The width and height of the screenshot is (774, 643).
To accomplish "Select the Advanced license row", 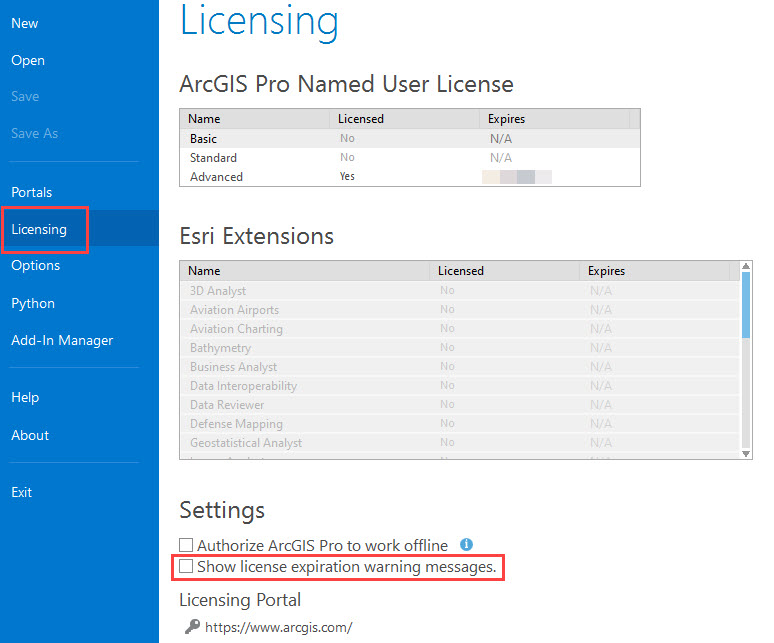I will click(x=410, y=177).
